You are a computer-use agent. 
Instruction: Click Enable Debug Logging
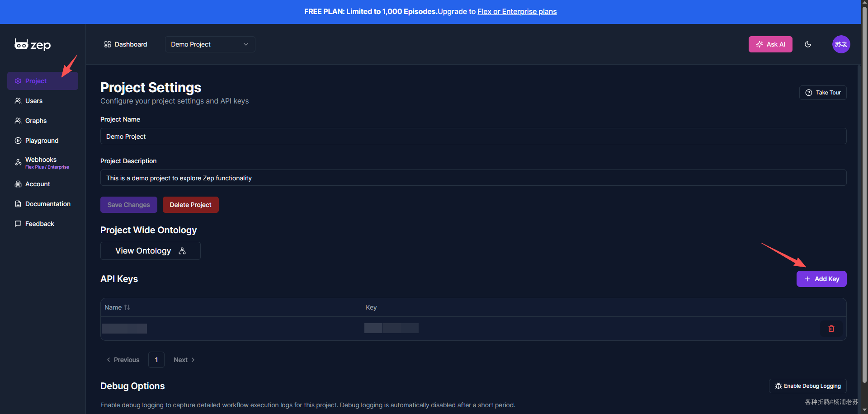(808, 386)
